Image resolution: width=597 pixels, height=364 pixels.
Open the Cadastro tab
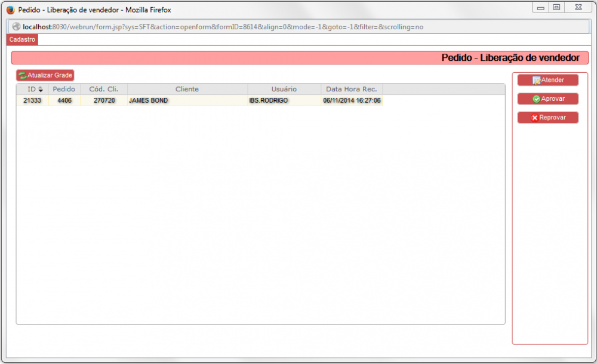pyautogui.click(x=22, y=39)
